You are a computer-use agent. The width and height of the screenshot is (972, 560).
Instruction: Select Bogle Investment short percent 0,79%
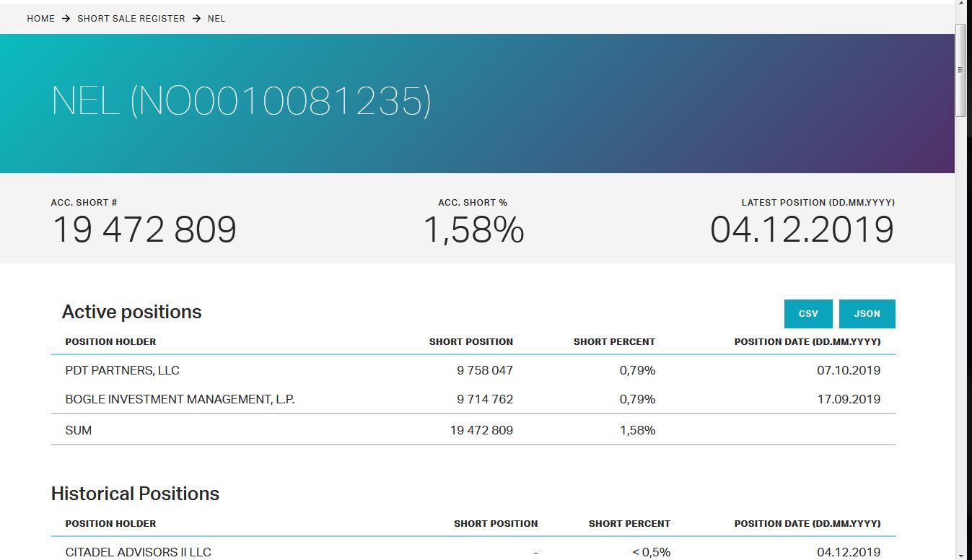(x=637, y=400)
